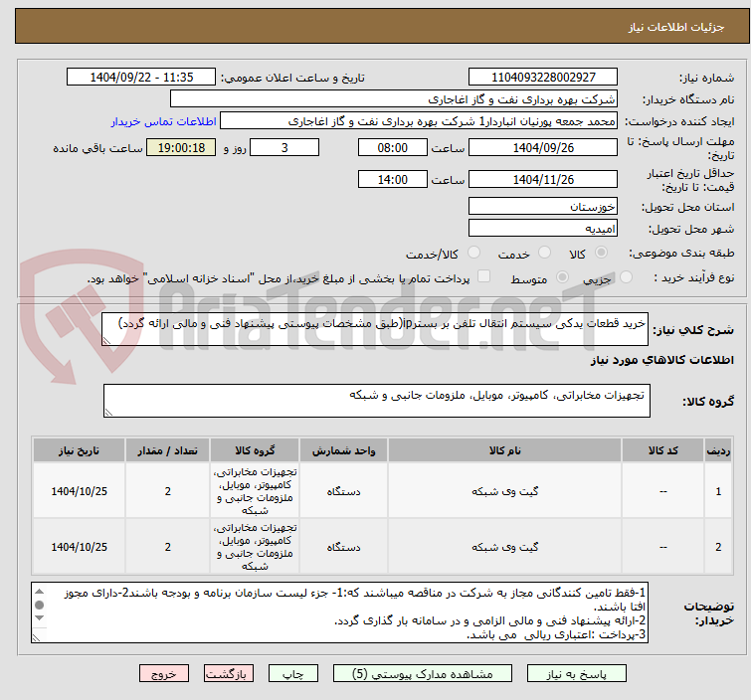Click the تاریخ نیاز column header
751x700 pixels.
(x=79, y=450)
